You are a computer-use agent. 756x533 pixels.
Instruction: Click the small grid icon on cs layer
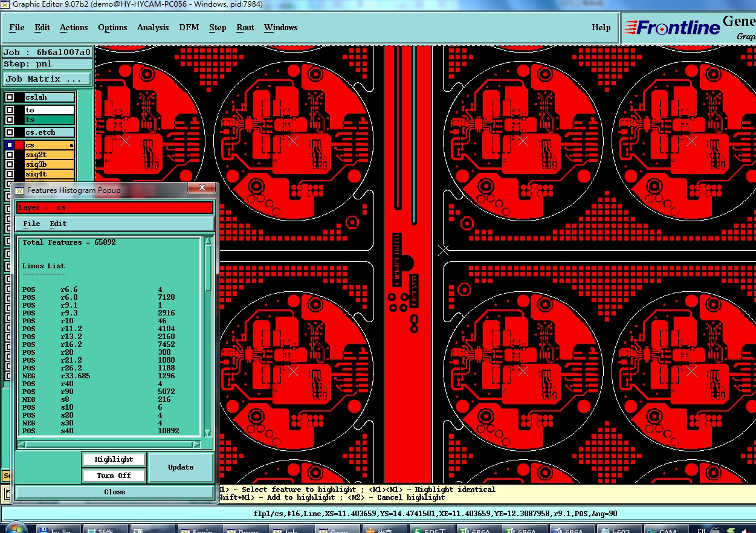click(x=71, y=145)
